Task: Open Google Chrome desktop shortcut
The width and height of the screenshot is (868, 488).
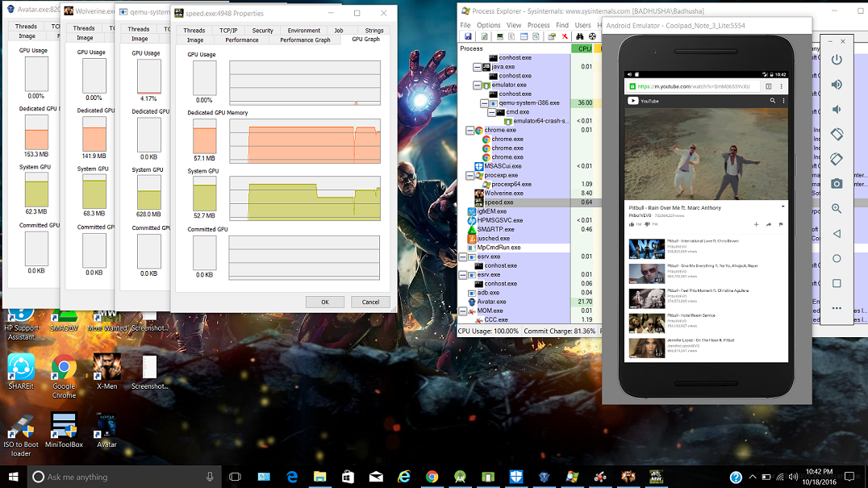Action: [65, 376]
